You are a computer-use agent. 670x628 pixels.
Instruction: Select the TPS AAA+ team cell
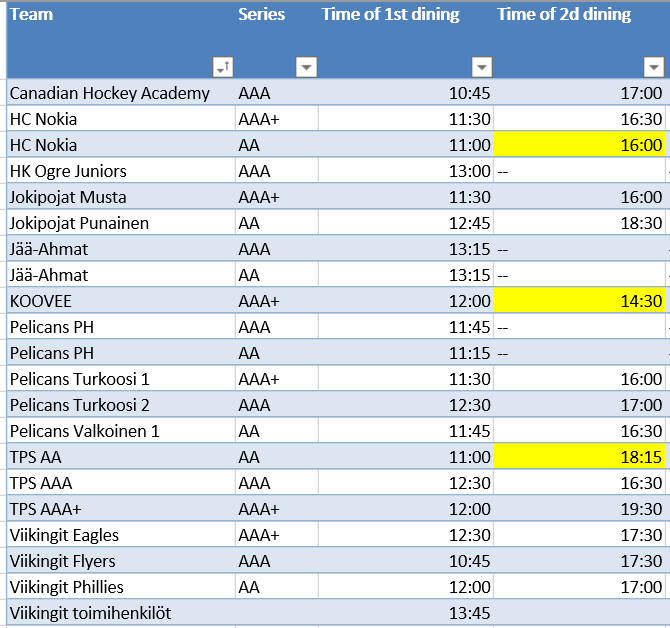click(120, 509)
